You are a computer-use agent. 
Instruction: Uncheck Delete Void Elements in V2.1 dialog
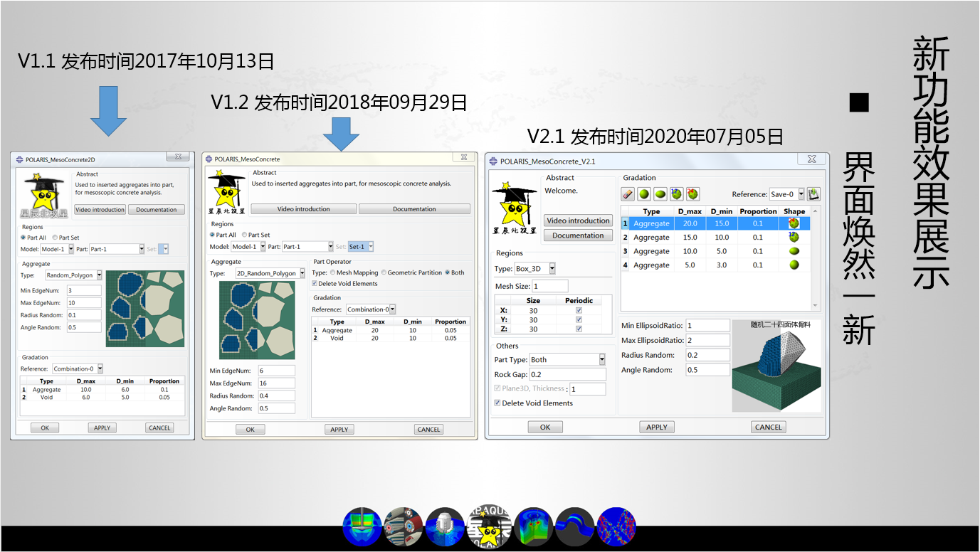[497, 403]
